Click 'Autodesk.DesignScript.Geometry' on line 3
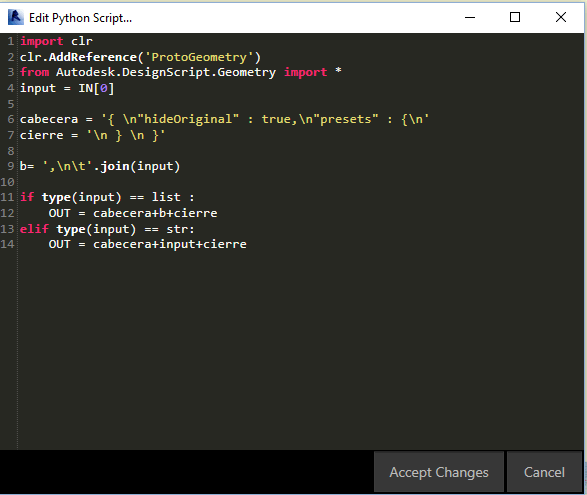This screenshot has width=587, height=495. tap(166, 72)
